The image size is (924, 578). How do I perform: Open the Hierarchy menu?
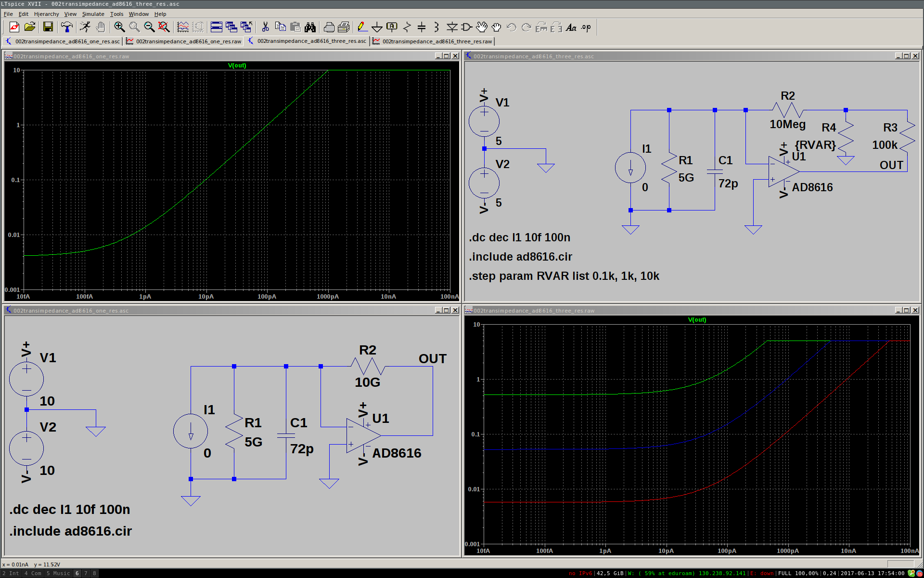coord(46,14)
